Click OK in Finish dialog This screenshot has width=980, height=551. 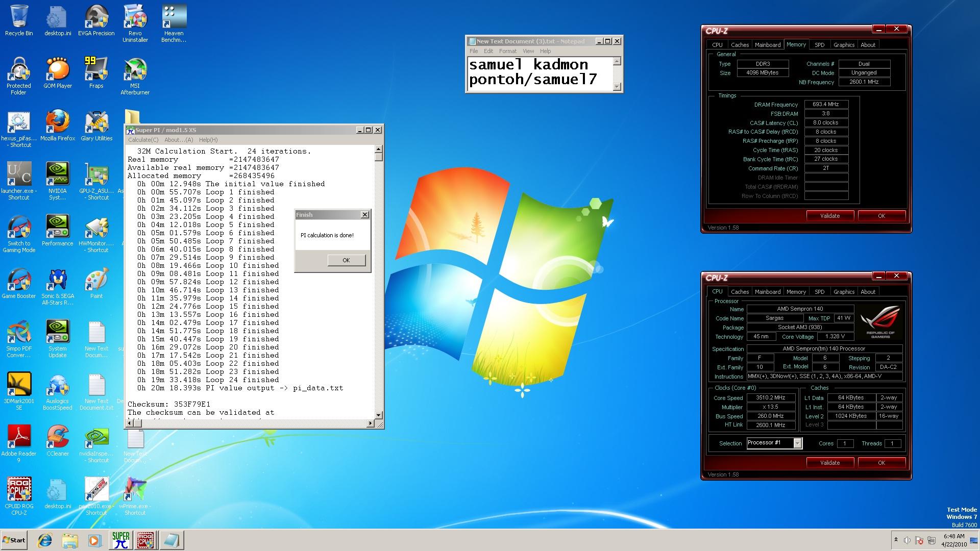click(x=346, y=260)
